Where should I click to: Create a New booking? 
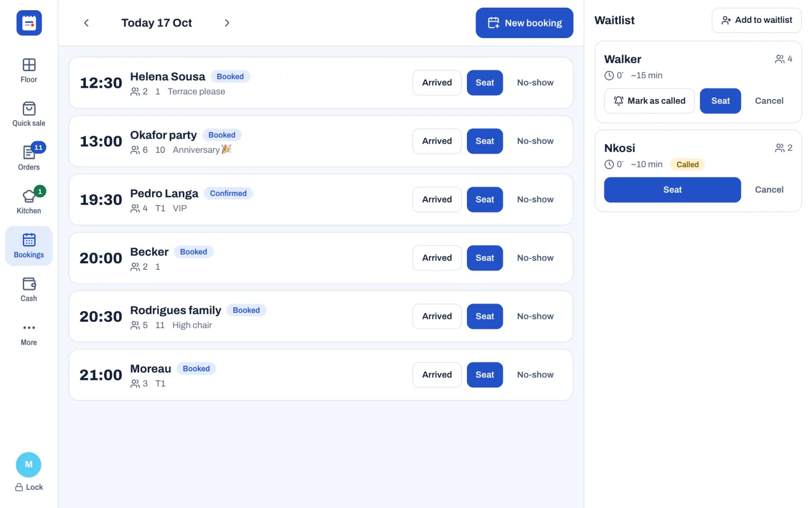click(524, 23)
